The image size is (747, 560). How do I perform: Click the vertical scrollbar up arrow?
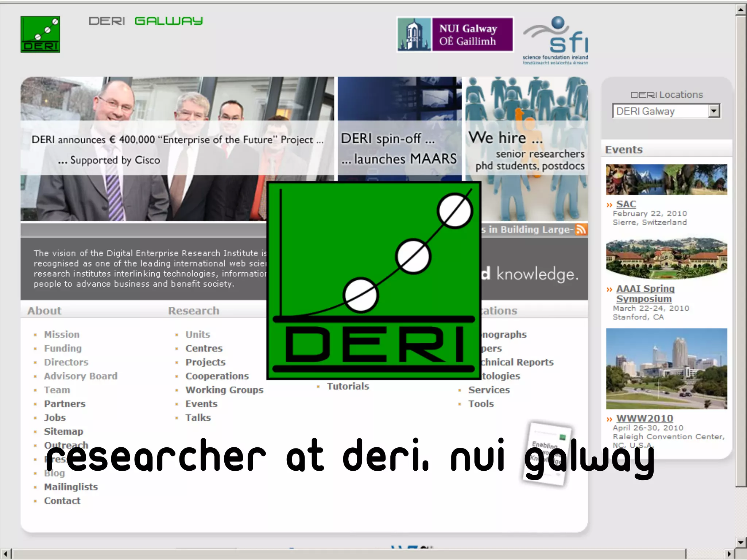(x=741, y=10)
